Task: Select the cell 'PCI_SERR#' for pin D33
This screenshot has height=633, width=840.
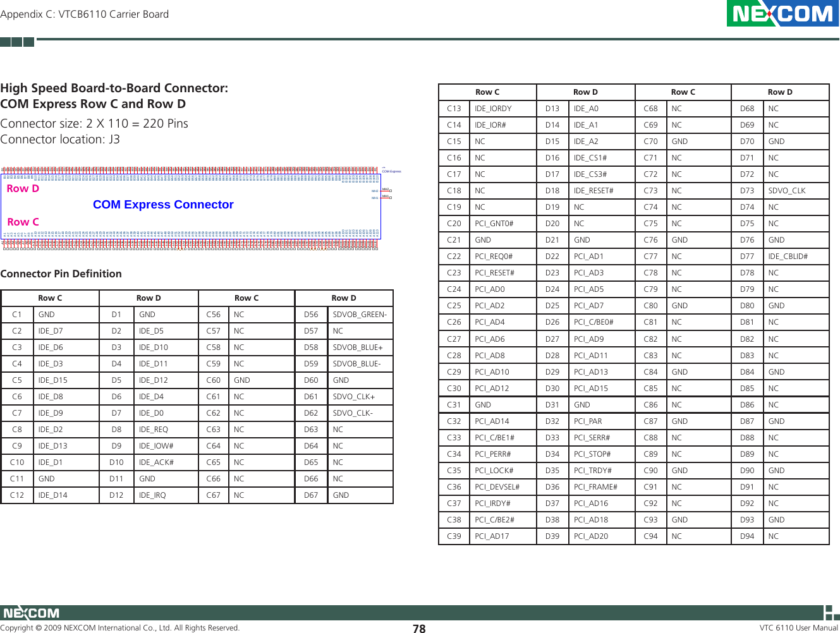Action: pos(602,438)
